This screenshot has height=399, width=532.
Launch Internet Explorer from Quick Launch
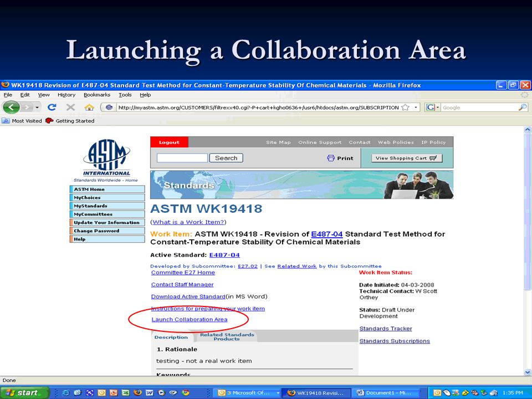(66, 393)
